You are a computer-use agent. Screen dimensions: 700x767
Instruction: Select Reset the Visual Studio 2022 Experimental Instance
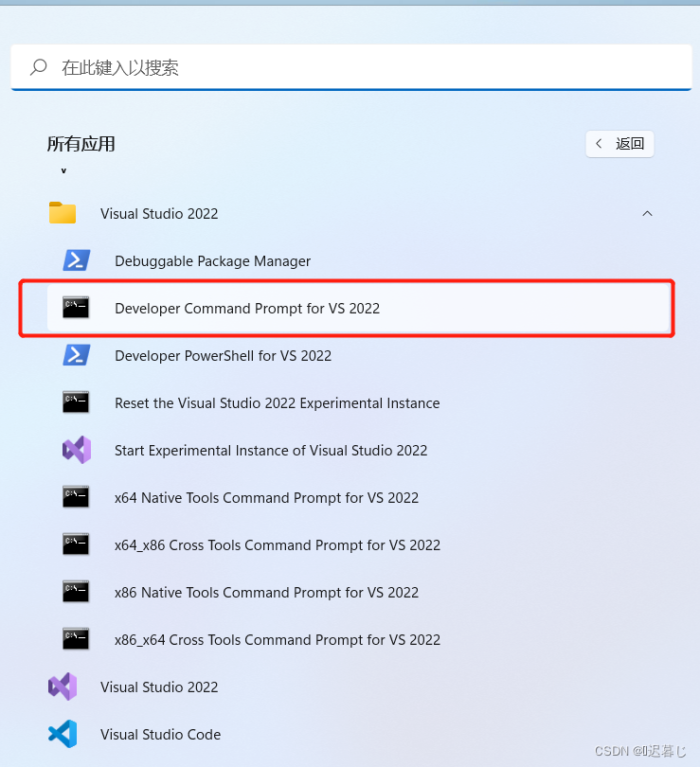[x=277, y=403]
